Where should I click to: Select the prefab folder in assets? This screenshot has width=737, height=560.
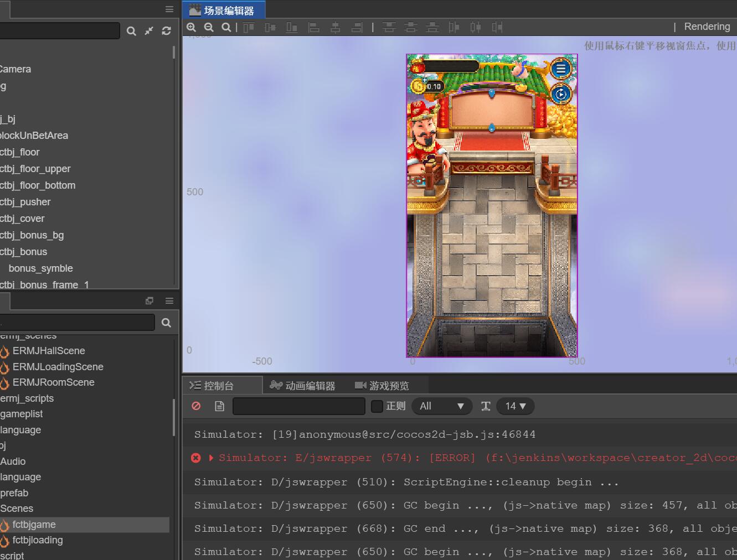(x=14, y=493)
